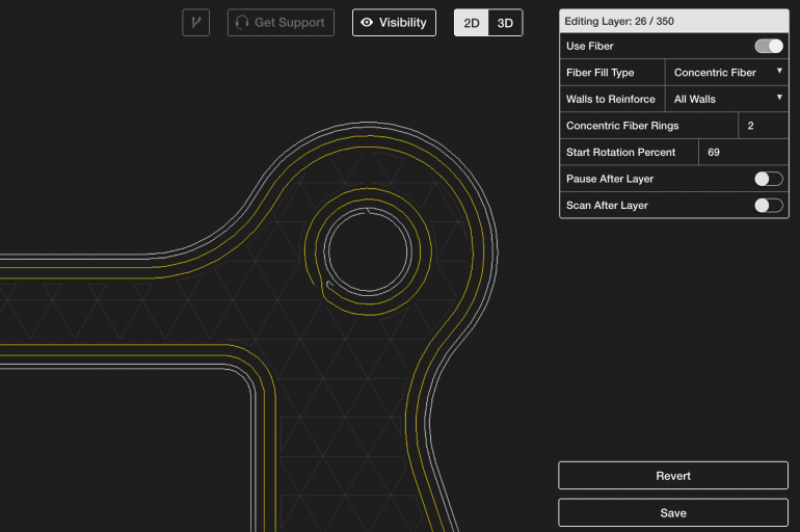800x532 pixels.
Task: Disable the Use Fiber switch
Action: 768,46
